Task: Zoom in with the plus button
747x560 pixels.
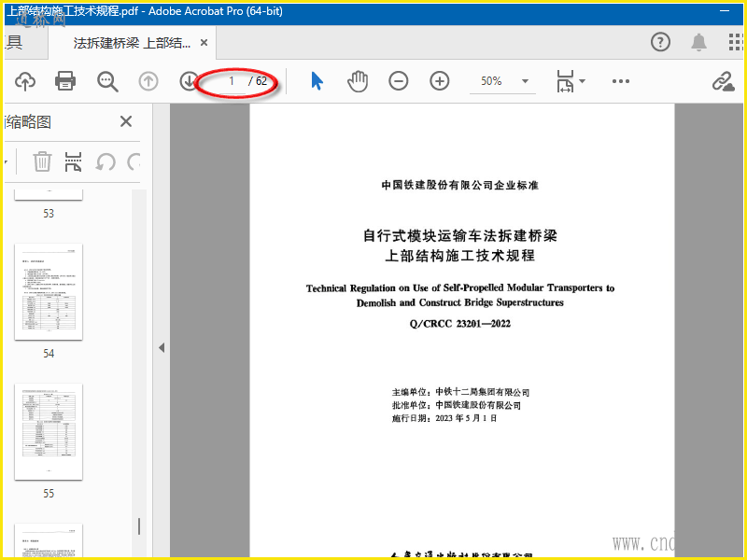Action: point(439,81)
